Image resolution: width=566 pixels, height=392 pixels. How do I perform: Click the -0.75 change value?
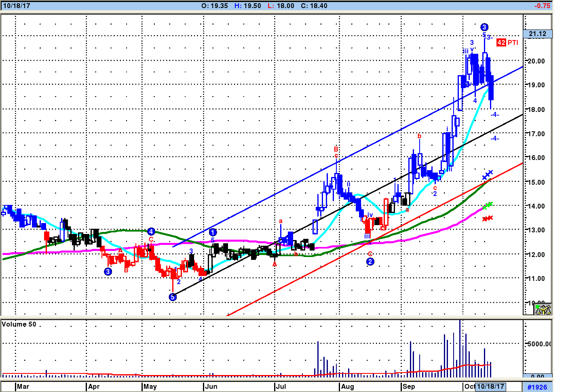(542, 6)
